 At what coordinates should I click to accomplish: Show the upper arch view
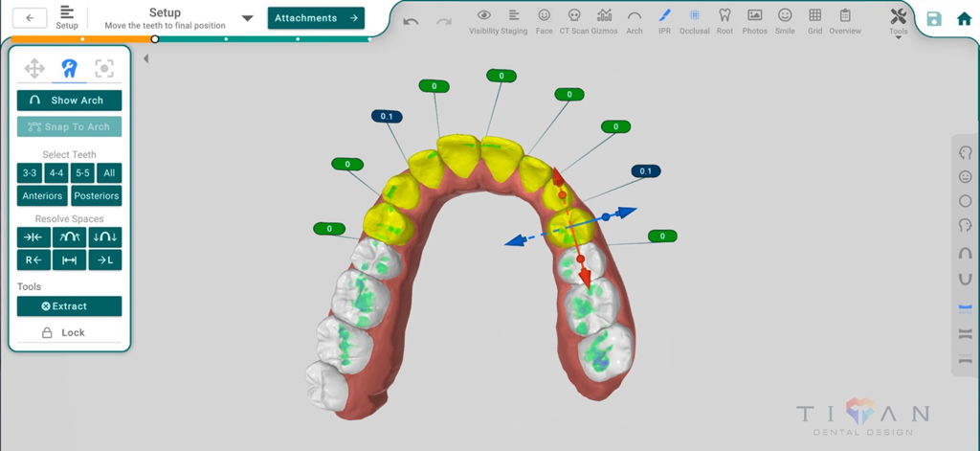pos(965,254)
